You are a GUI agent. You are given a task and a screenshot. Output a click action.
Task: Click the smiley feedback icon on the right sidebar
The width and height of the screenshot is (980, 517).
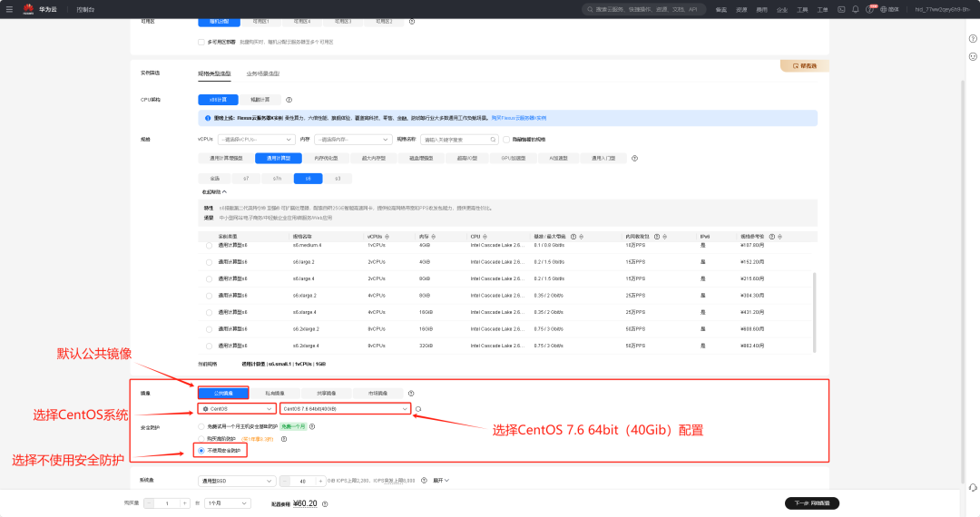coord(973,57)
